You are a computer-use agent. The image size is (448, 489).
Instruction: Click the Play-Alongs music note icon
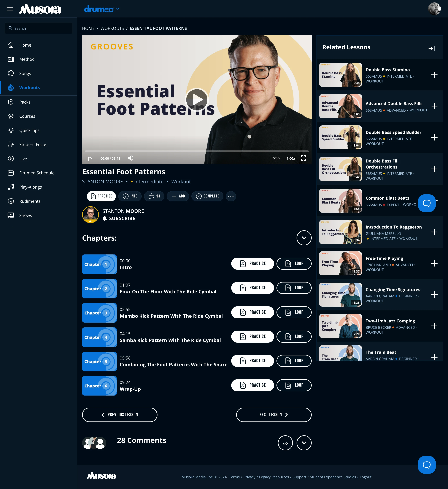pyautogui.click(x=11, y=187)
